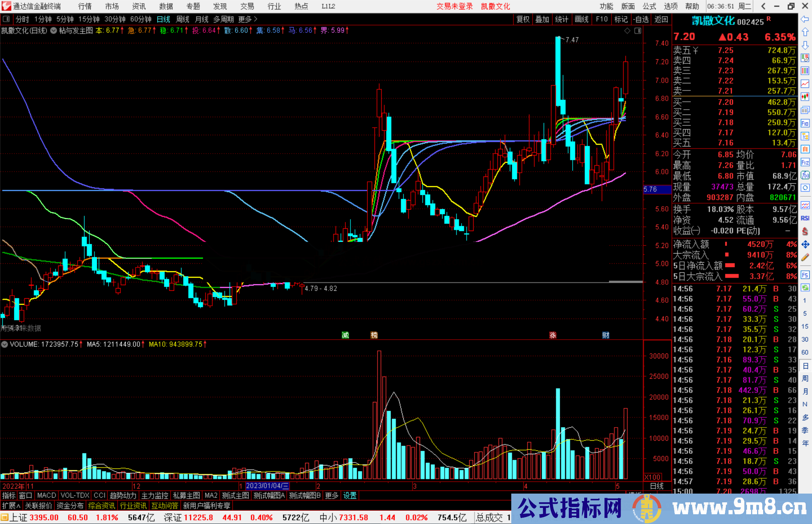Open the 更多 indicator tabs list

pyautogui.click(x=332, y=495)
